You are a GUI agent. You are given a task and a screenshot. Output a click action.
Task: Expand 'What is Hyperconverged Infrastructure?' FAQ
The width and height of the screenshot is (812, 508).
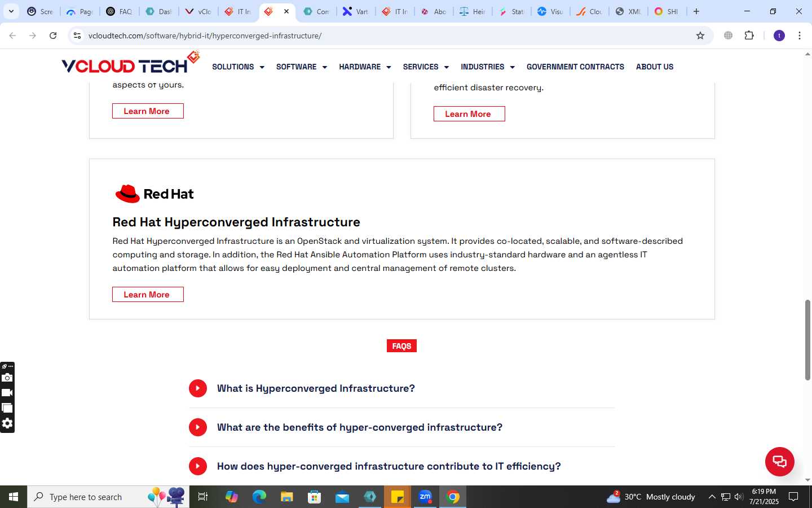tap(401, 388)
